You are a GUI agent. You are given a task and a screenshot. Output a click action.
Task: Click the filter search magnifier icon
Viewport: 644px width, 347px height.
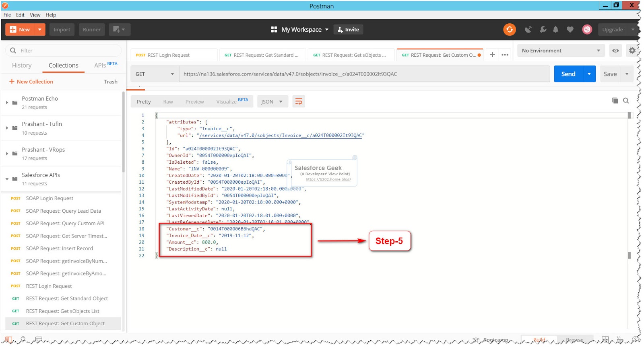pyautogui.click(x=13, y=50)
